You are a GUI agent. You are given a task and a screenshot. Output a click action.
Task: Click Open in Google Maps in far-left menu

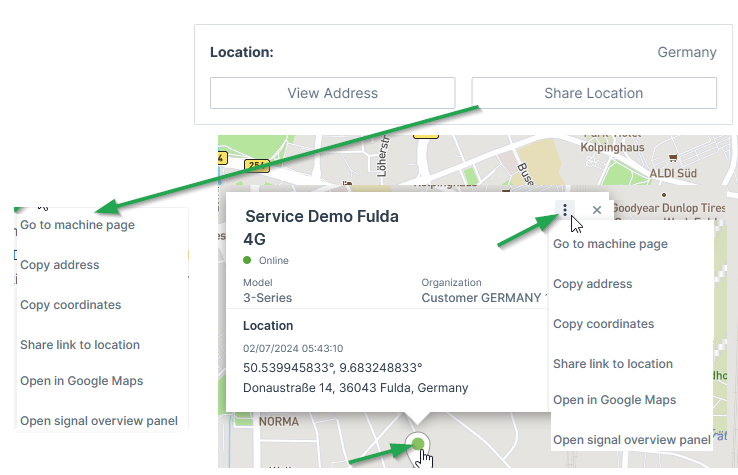coord(81,381)
